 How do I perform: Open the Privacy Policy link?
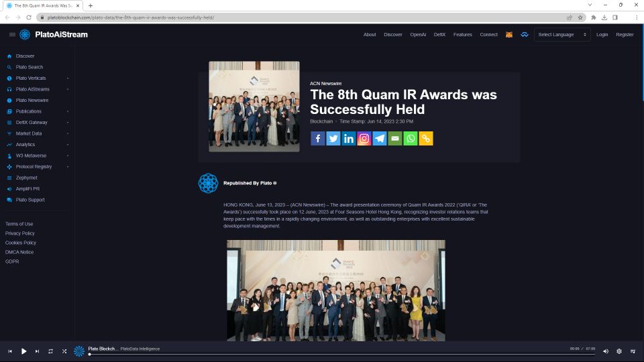pyautogui.click(x=19, y=233)
